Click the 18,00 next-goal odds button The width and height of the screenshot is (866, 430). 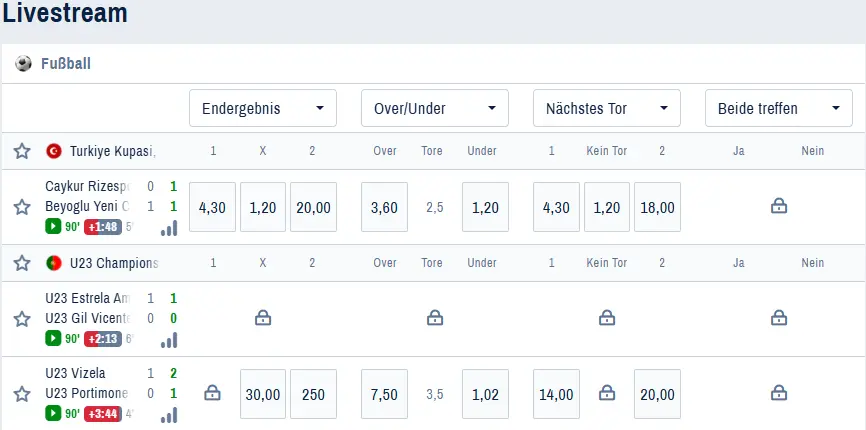pos(657,207)
